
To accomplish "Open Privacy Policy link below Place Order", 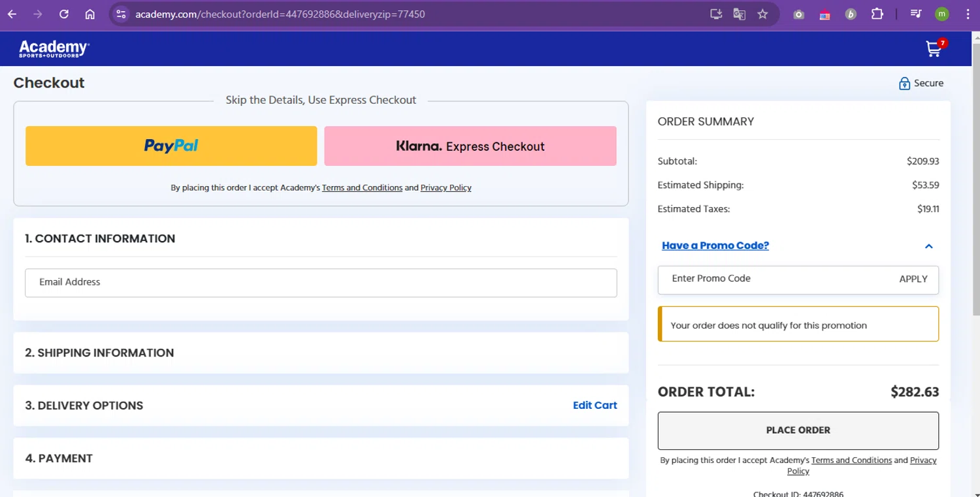I will tap(924, 460).
